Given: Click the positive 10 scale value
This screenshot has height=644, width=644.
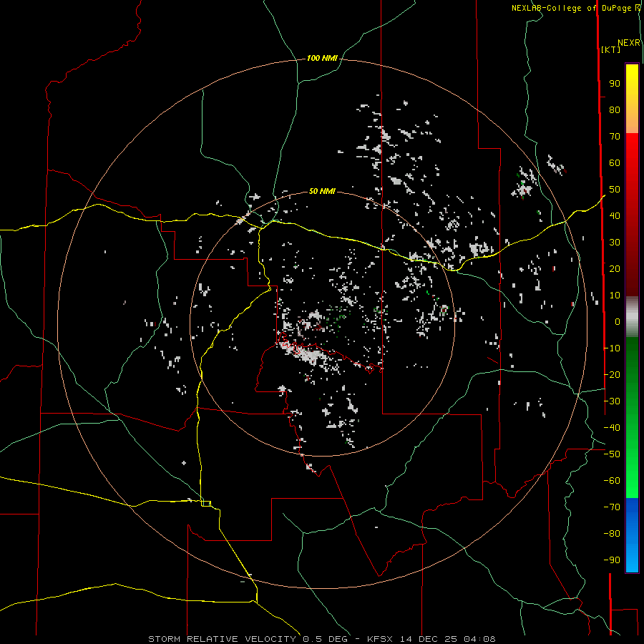Looking at the screenshot, I should 615,296.
